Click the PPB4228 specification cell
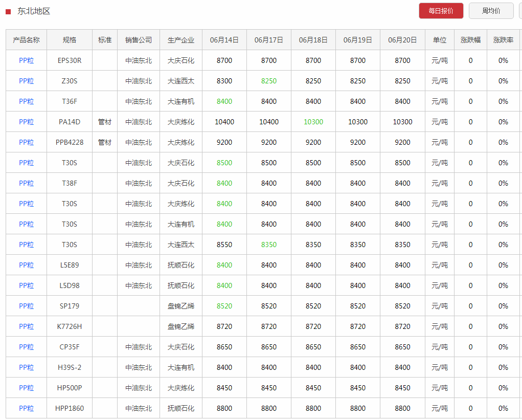Image resolution: width=522 pixels, height=420 pixels. click(70, 142)
